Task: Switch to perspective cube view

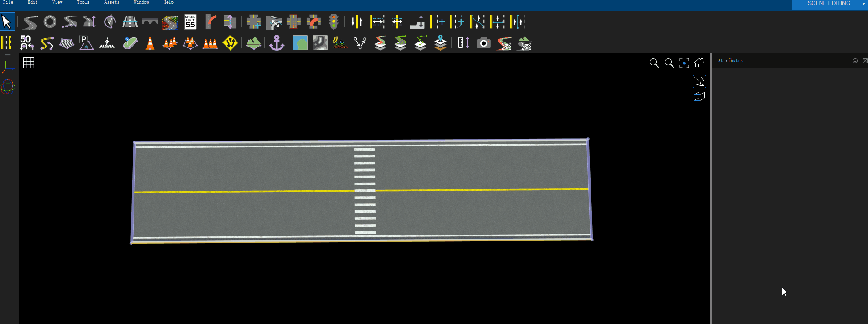Action: pyautogui.click(x=699, y=96)
